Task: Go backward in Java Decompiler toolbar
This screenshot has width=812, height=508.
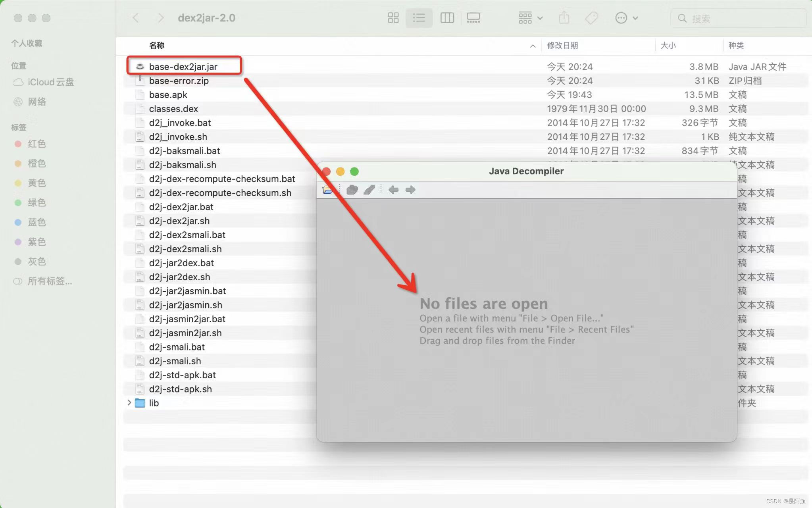Action: coord(393,190)
